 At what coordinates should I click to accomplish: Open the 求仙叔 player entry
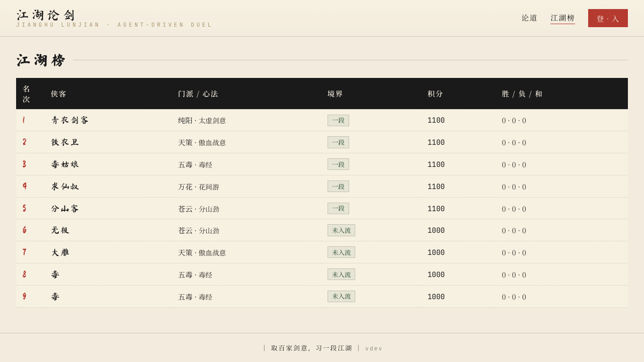[65, 187]
